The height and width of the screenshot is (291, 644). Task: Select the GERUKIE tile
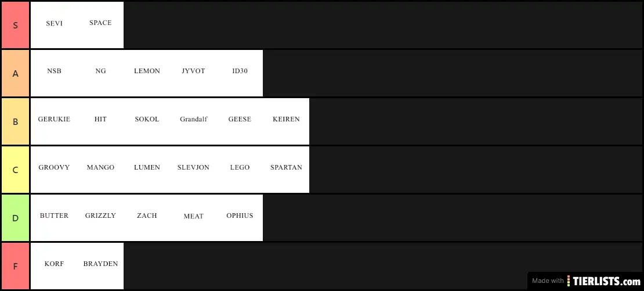click(54, 121)
